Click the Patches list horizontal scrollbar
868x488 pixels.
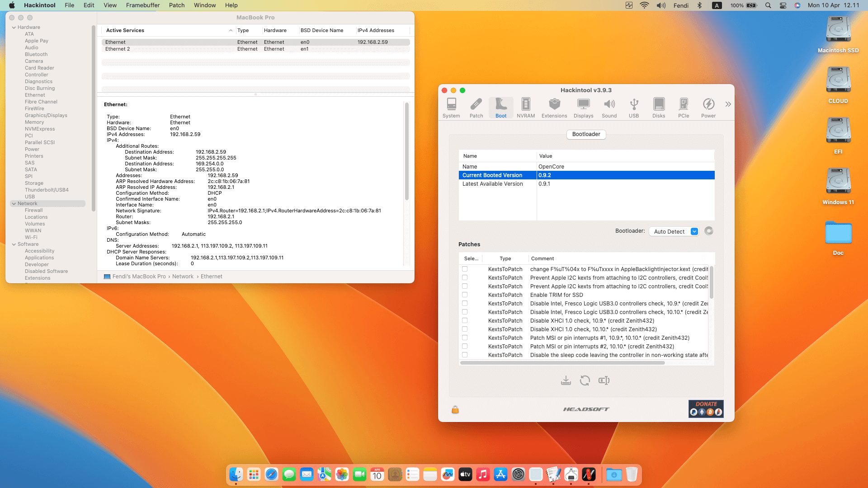click(x=562, y=362)
